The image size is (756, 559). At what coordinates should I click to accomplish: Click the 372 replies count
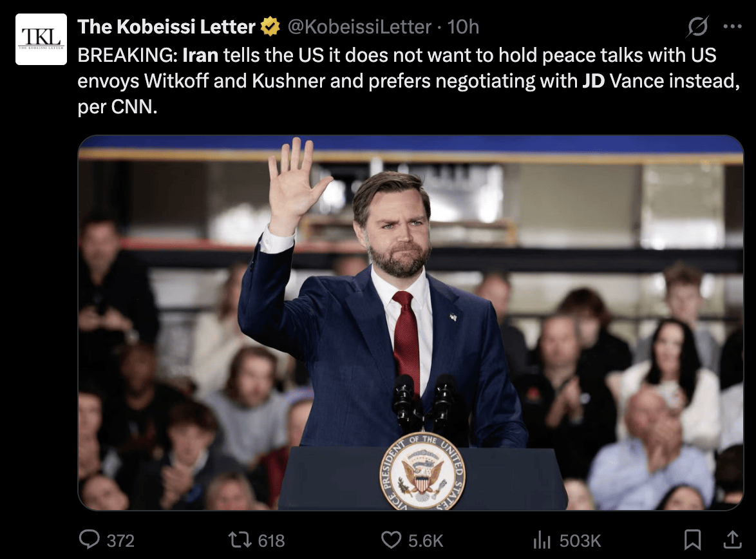point(120,540)
